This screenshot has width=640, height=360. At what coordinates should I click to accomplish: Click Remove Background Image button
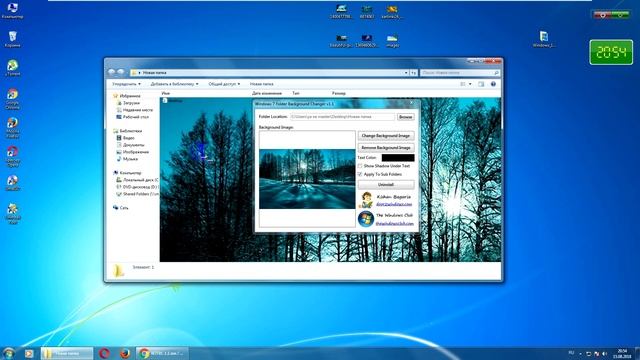coord(386,147)
